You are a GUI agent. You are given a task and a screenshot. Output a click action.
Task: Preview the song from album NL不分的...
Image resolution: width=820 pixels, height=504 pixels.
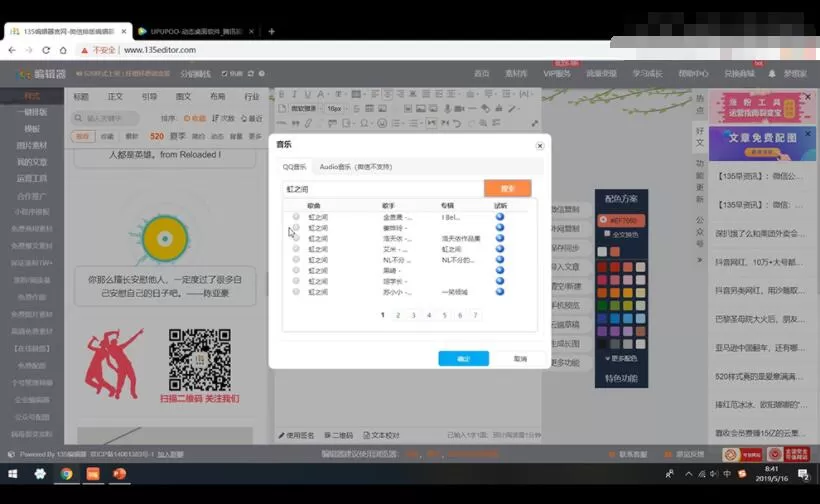(x=500, y=259)
